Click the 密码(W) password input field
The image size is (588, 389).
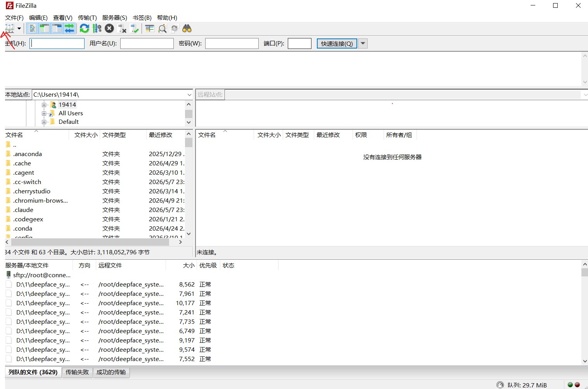coord(232,43)
